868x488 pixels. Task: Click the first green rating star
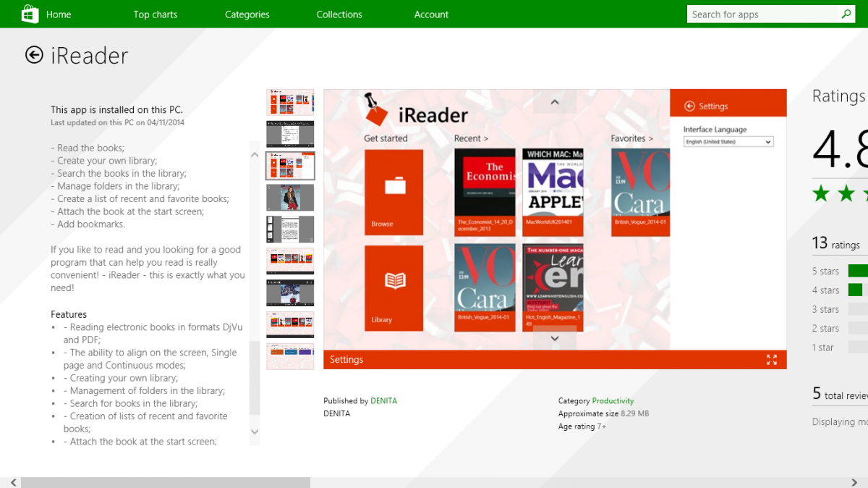821,193
